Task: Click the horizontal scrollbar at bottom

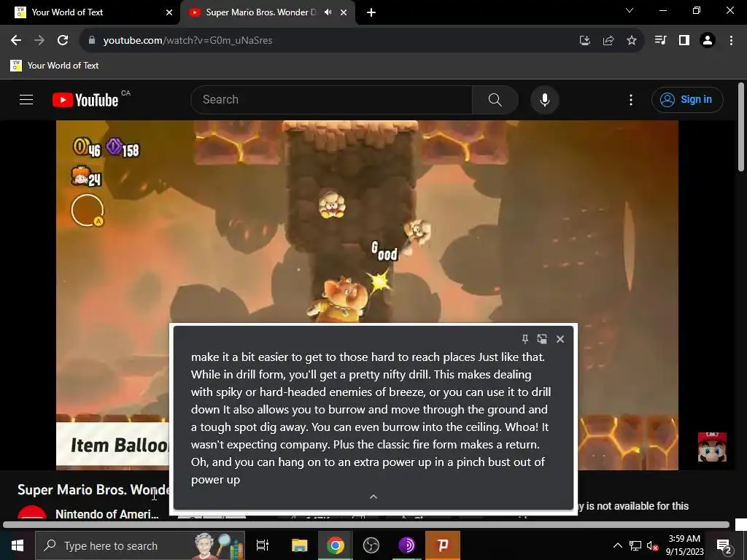Action: pos(366,525)
